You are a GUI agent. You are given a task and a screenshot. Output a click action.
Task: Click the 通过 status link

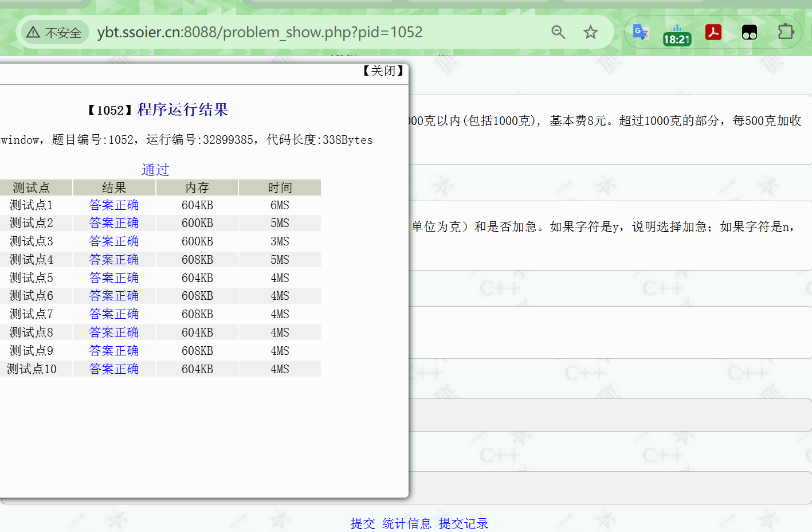tap(155, 170)
